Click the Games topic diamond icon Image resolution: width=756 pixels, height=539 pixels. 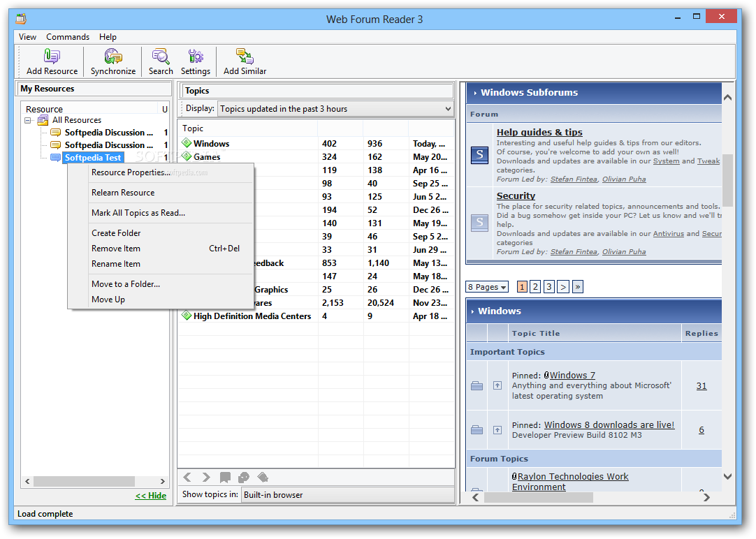click(x=187, y=156)
